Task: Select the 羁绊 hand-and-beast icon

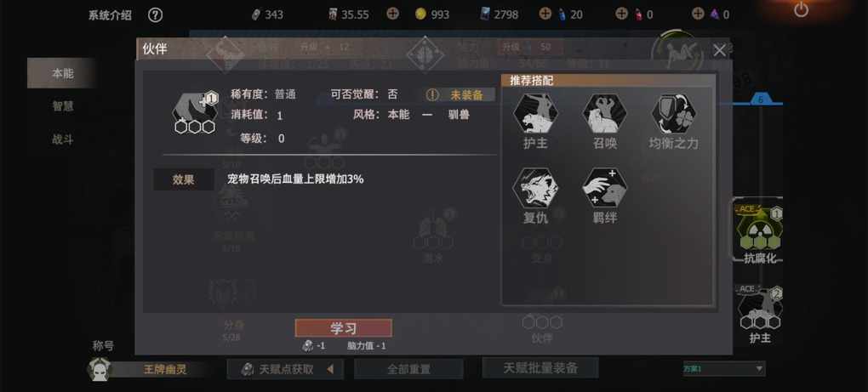Action: 604,189
